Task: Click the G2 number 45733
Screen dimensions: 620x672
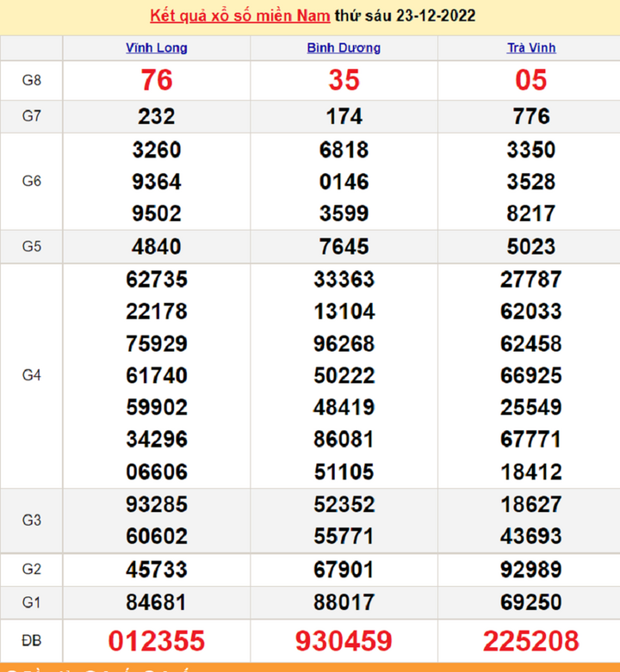Action: [x=157, y=570]
